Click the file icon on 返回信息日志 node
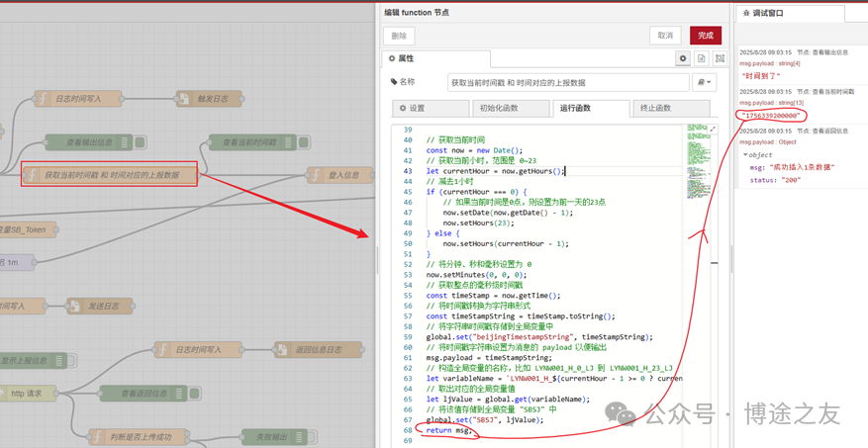 click(282, 349)
